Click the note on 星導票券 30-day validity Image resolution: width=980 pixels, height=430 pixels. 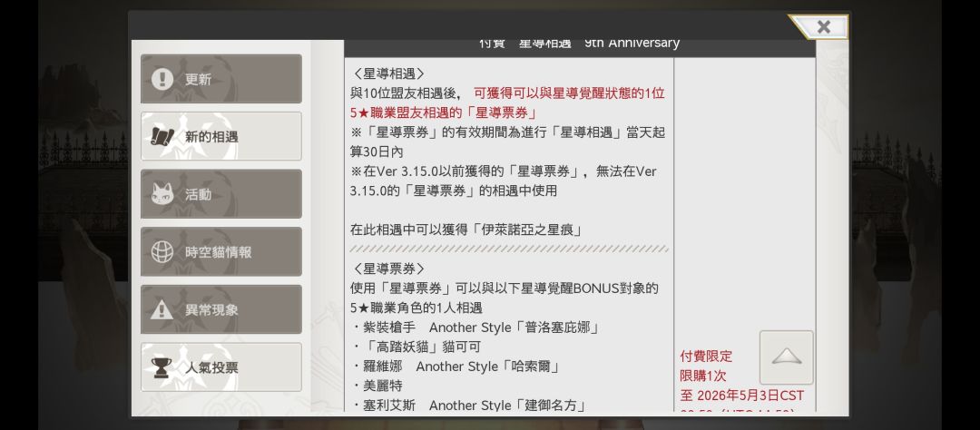click(507, 142)
